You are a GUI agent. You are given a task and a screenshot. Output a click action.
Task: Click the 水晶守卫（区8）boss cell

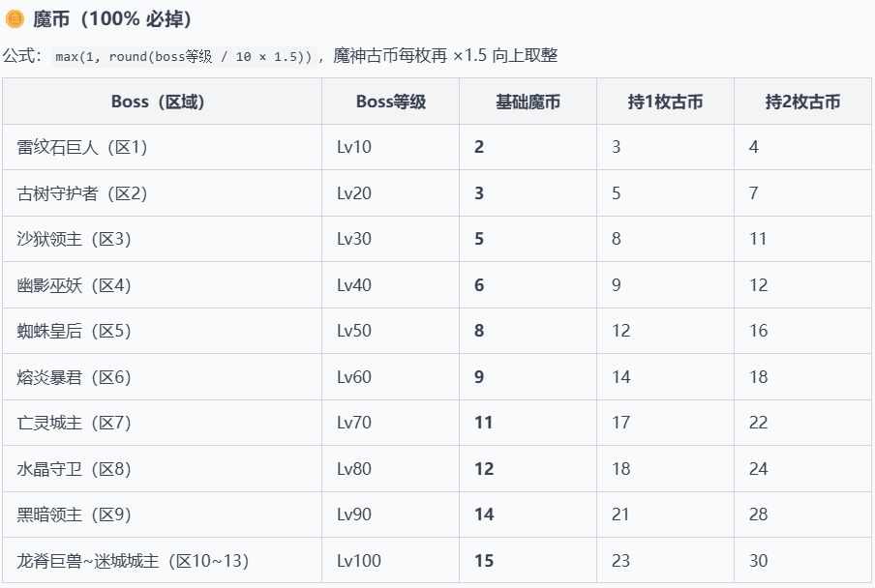pyautogui.click(x=74, y=469)
